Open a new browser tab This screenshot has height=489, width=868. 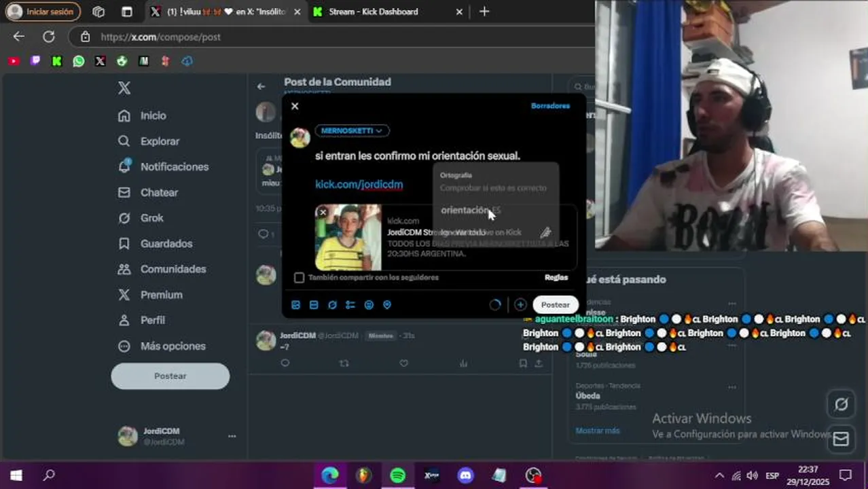tap(484, 12)
